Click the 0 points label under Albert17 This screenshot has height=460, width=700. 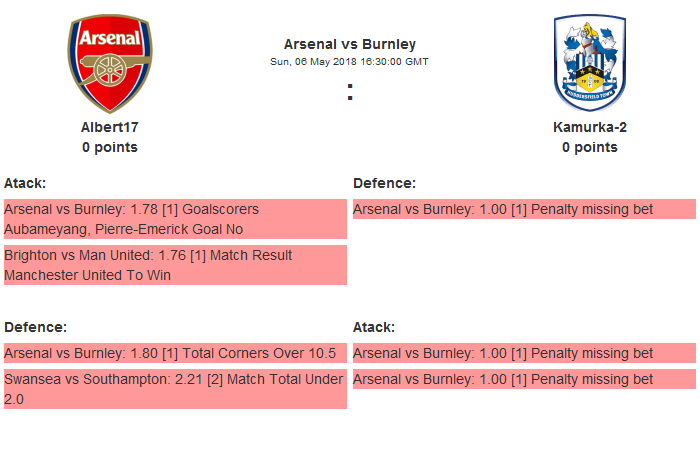[110, 147]
